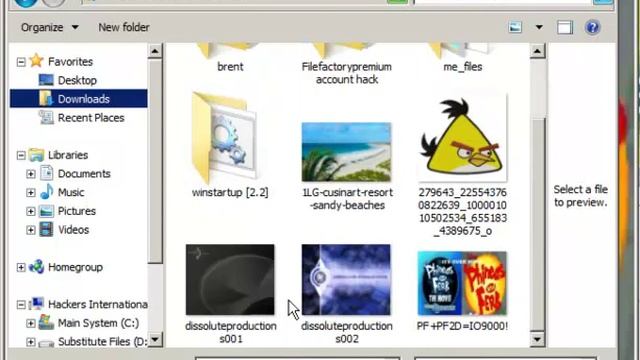640x360 pixels.
Task: Click the Desktop monitor icon
Action: tap(46, 80)
